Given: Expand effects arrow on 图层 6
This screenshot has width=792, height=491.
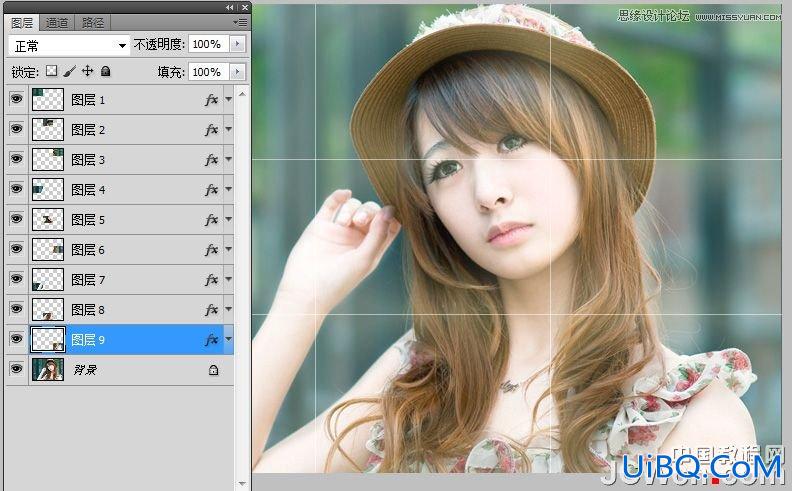Looking at the screenshot, I should 228,249.
